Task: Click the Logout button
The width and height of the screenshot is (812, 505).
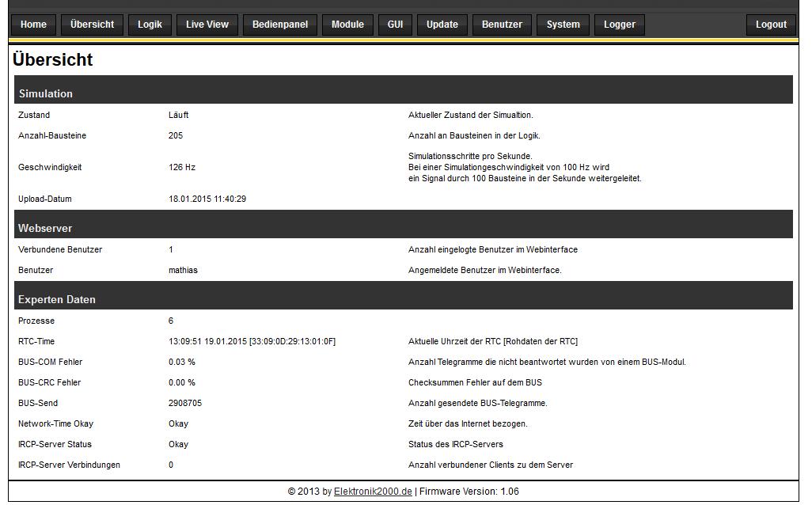Action: pos(770,25)
